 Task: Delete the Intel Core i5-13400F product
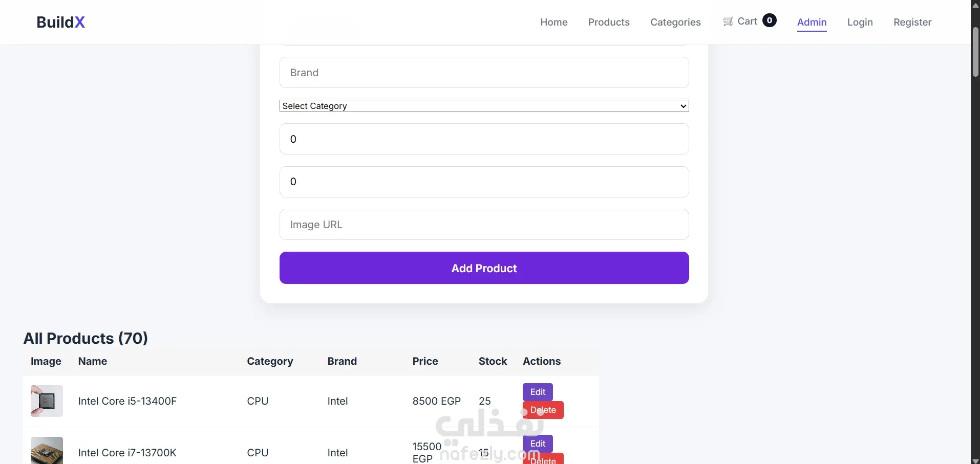click(x=543, y=410)
